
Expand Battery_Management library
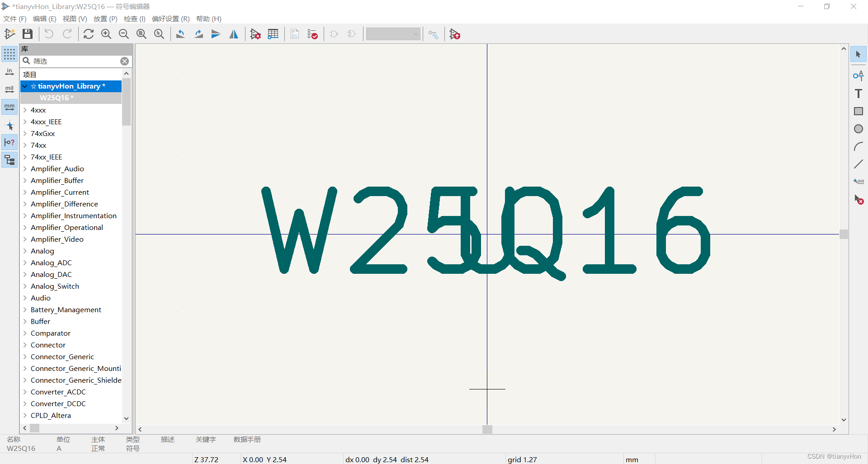click(25, 309)
